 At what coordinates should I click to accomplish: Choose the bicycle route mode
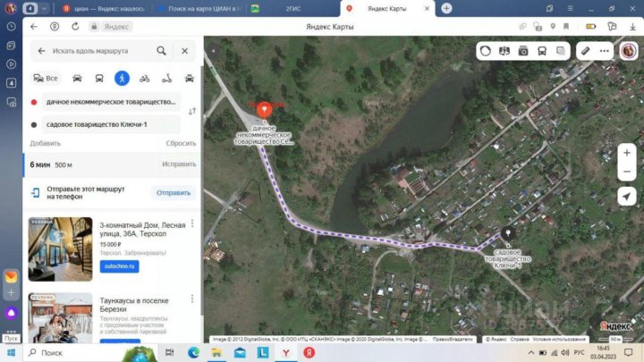pyautogui.click(x=144, y=79)
